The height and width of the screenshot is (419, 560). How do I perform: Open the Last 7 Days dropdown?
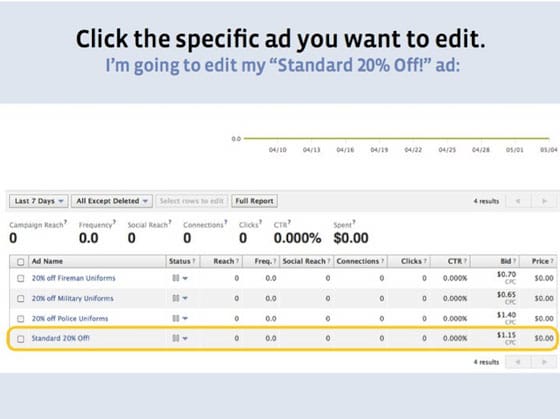[x=39, y=201]
